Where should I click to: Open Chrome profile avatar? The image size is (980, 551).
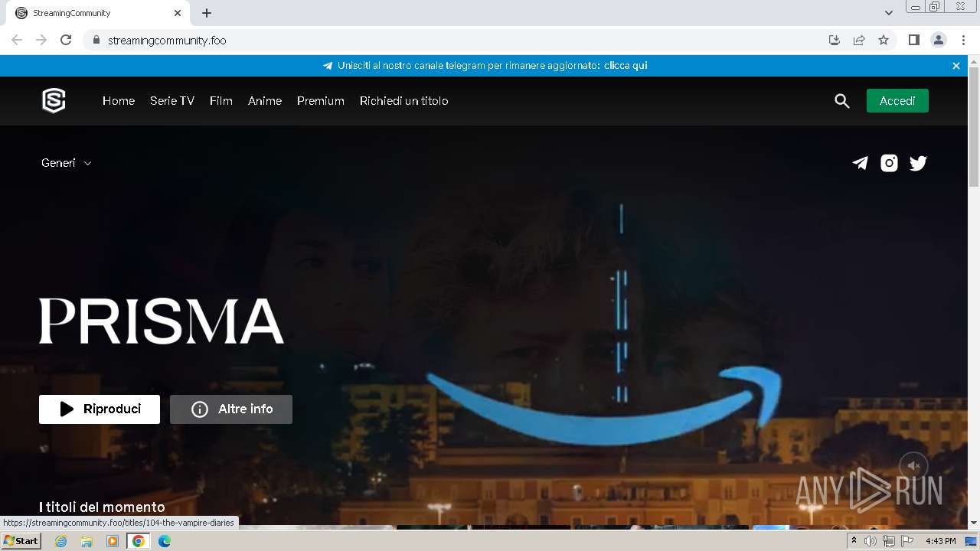click(939, 40)
